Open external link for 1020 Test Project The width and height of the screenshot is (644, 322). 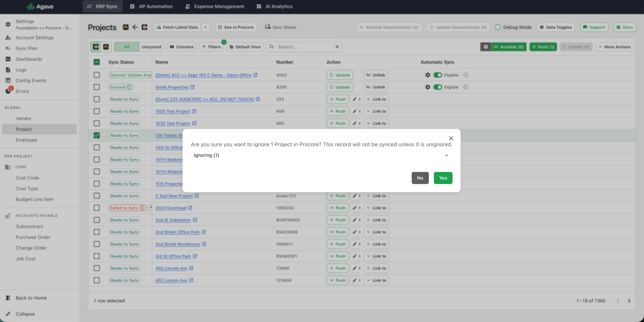(194, 111)
